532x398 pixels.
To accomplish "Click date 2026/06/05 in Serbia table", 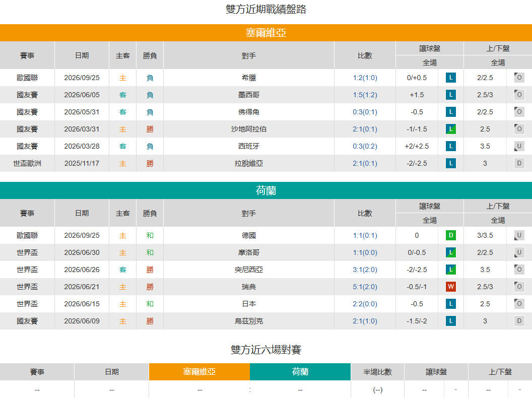I will coord(82,95).
